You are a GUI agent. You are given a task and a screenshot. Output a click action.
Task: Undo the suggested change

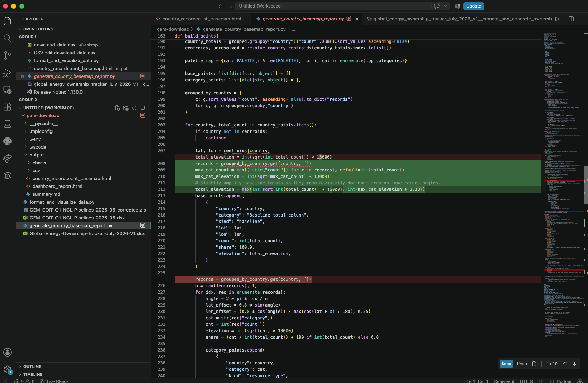tap(522, 364)
